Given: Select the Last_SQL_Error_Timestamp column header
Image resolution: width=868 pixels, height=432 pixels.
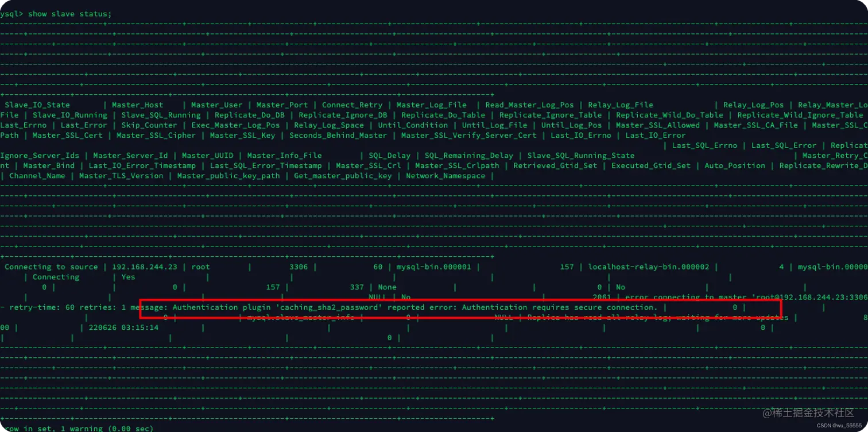Looking at the screenshot, I should point(266,166).
